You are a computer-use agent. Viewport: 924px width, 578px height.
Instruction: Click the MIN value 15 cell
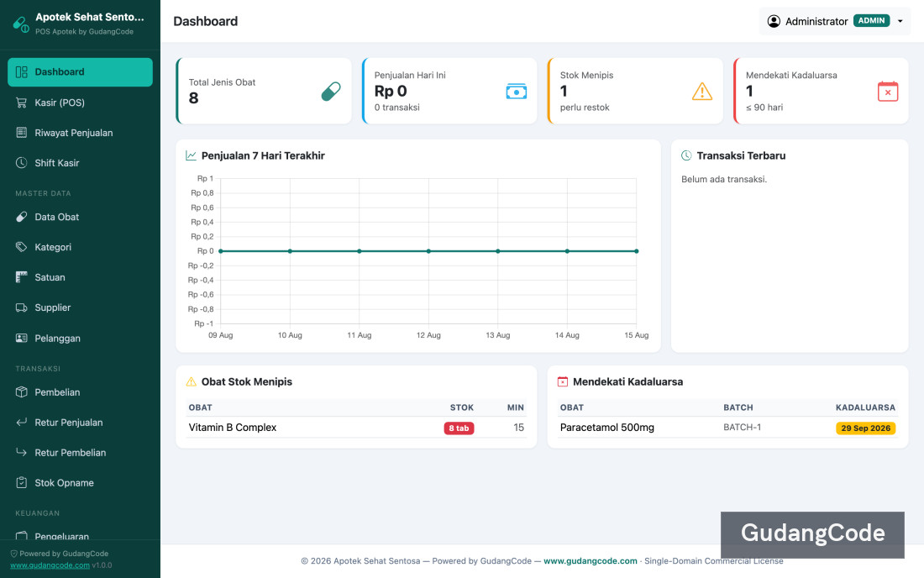pos(518,427)
